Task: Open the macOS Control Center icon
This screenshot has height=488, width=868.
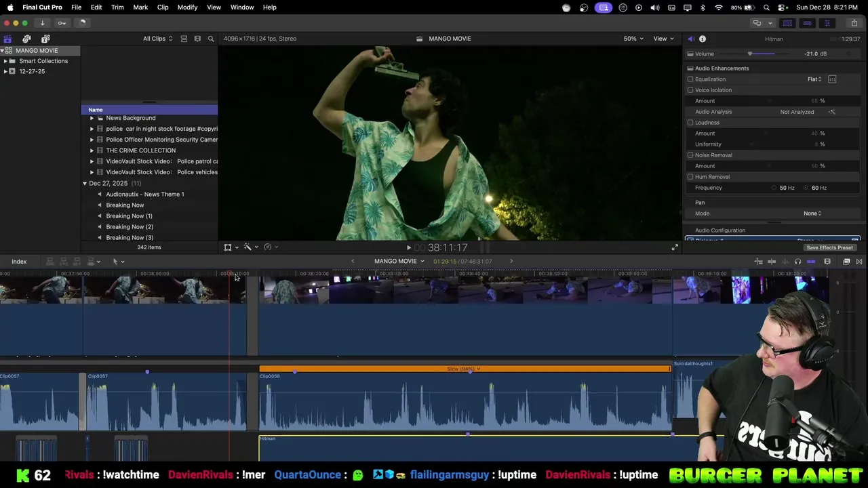Action: (x=782, y=7)
